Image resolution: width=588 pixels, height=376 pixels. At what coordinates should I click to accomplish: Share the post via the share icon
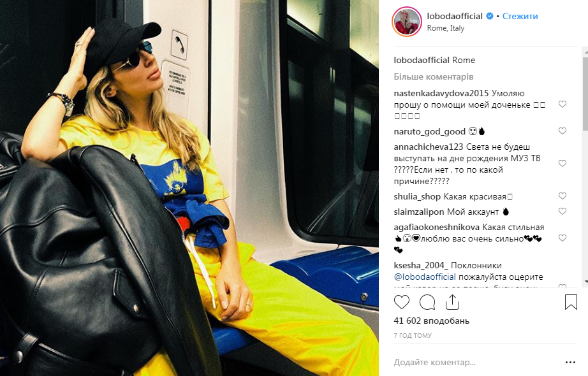point(452,302)
